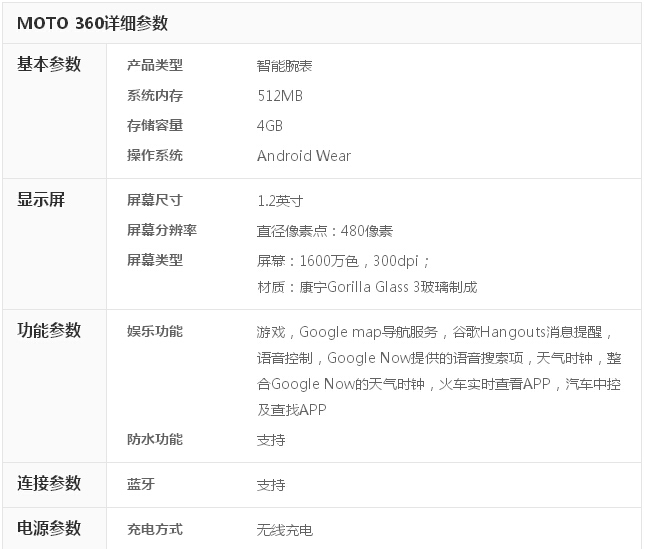Click the '屏幕类型' label
645x549 pixels.
click(155, 260)
